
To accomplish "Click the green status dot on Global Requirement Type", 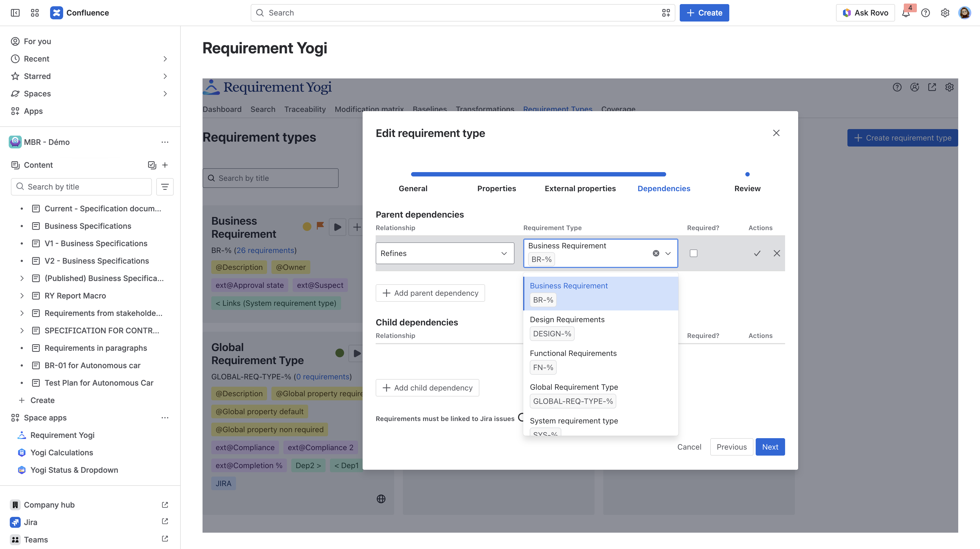I will [x=340, y=353].
